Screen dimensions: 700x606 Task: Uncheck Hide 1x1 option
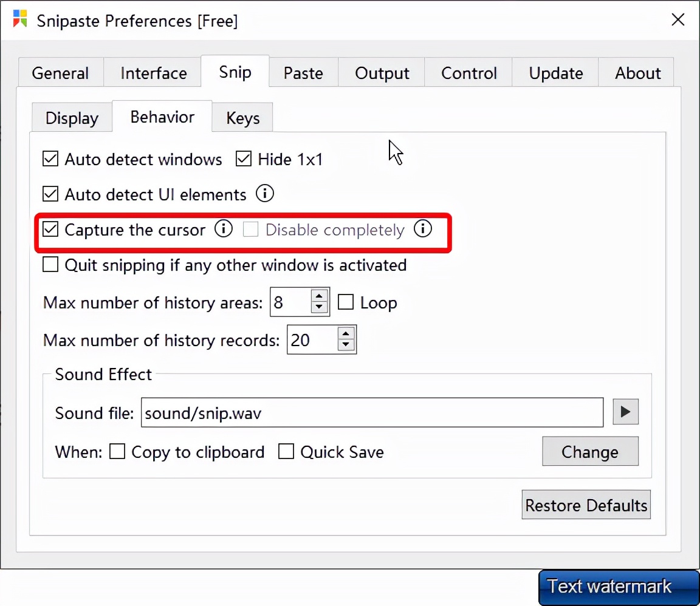(244, 160)
